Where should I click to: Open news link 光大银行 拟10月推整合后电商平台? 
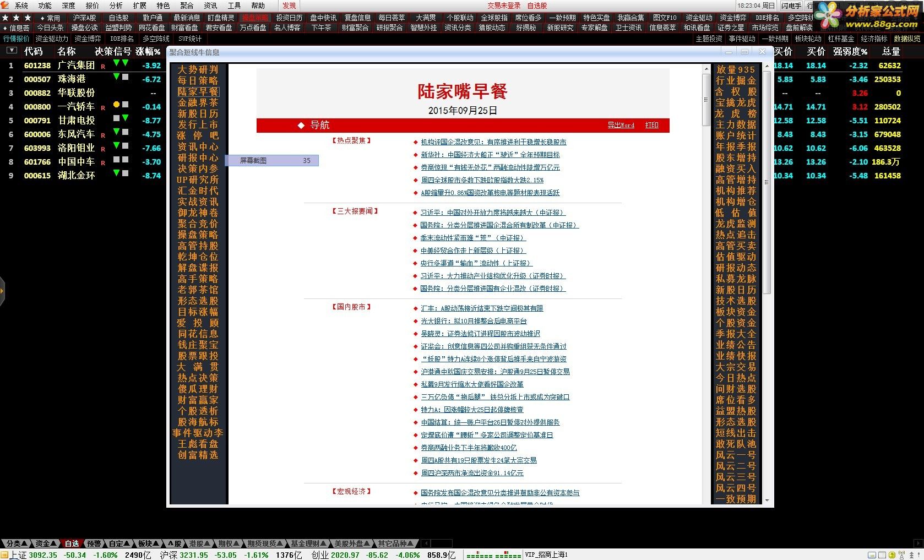click(x=474, y=321)
